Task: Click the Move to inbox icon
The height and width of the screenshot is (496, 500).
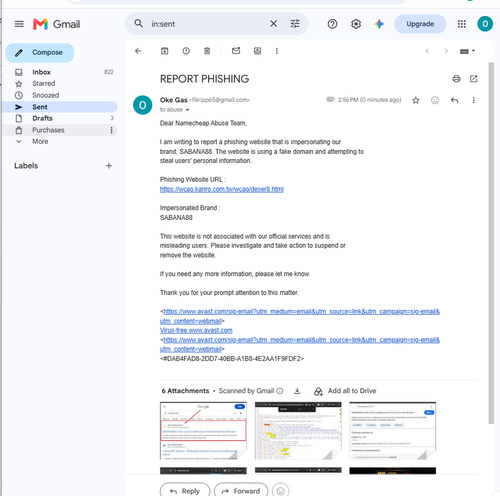Action: (257, 51)
